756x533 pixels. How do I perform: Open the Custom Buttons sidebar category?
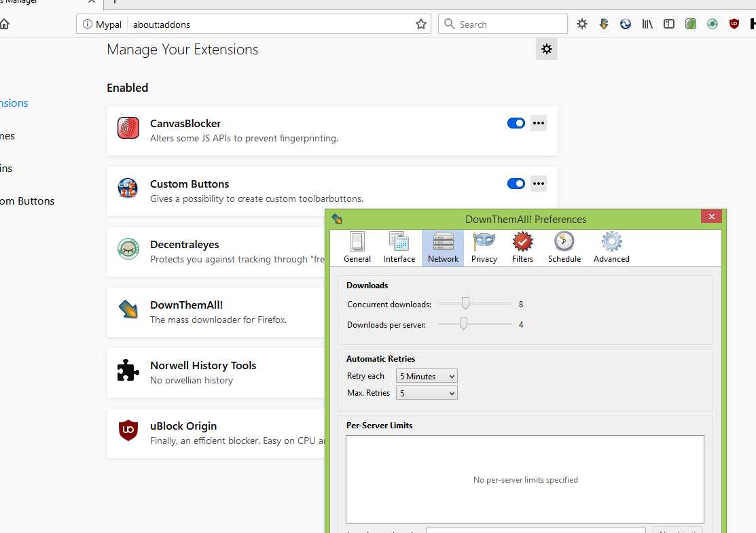point(27,201)
